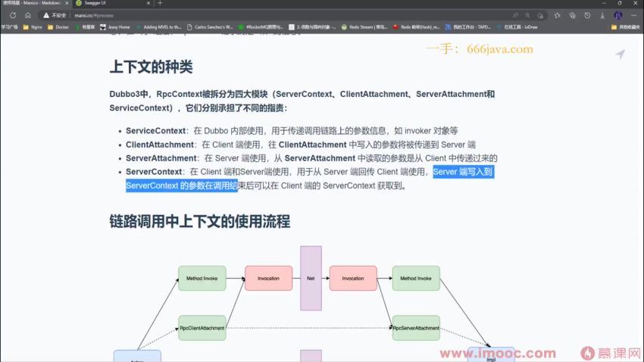Open the Docker bookmarks folder
Viewport: 644px width, 362px height.
[x=58, y=27]
